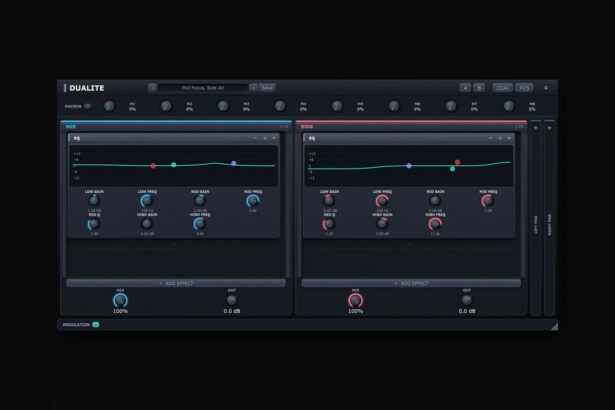Image resolution: width=615 pixels, height=410 pixels.
Task: Click the Side EQ Low Freq knob
Action: pyautogui.click(x=382, y=200)
